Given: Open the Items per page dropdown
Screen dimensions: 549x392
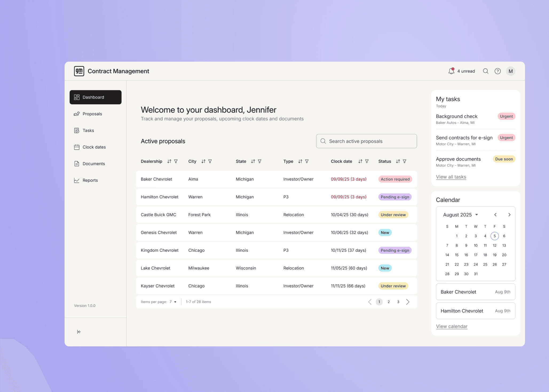Looking at the screenshot, I should (172, 302).
